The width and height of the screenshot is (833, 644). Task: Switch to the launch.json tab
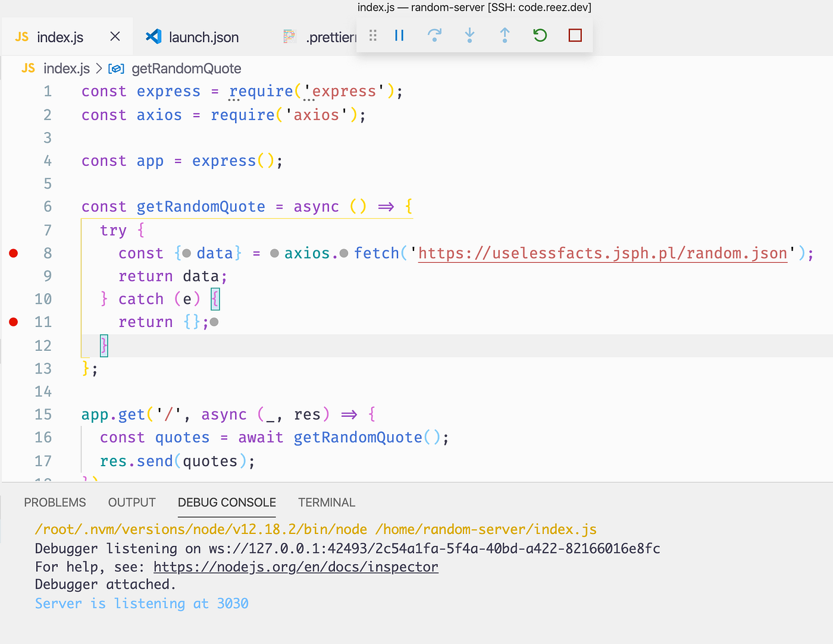(203, 36)
